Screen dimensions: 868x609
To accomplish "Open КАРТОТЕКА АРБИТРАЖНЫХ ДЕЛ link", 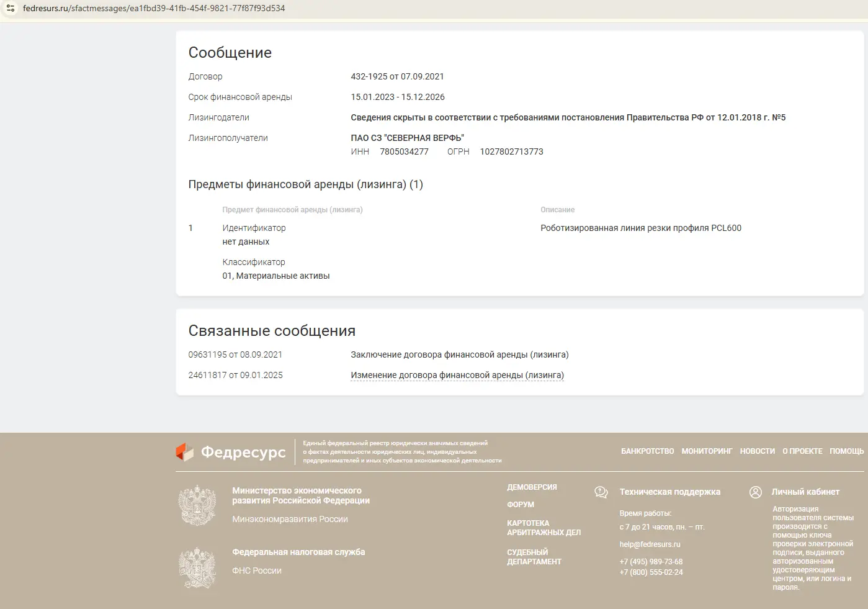I will (x=544, y=528).
